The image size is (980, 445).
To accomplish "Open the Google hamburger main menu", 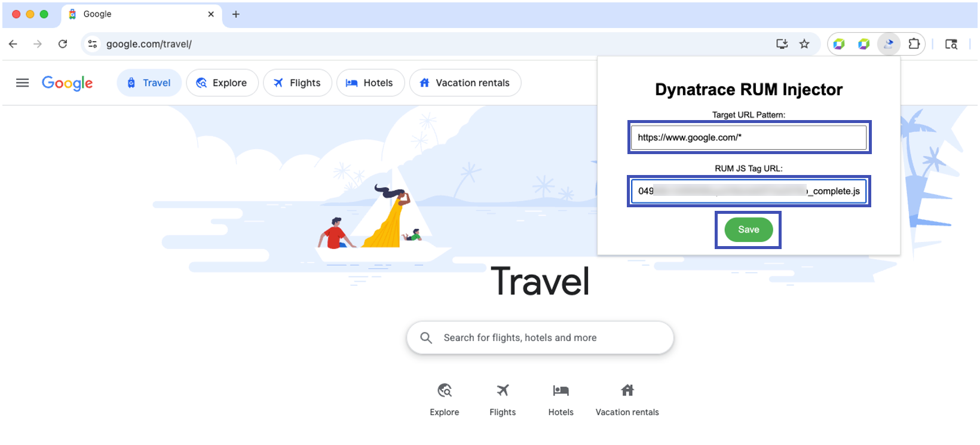I will coord(22,83).
